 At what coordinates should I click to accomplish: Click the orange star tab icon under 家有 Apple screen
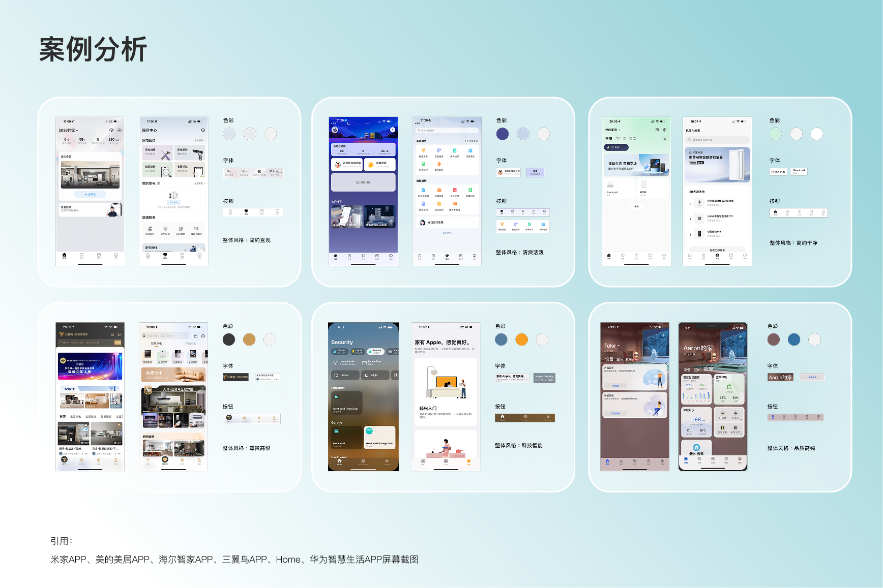pyautogui.click(x=468, y=461)
